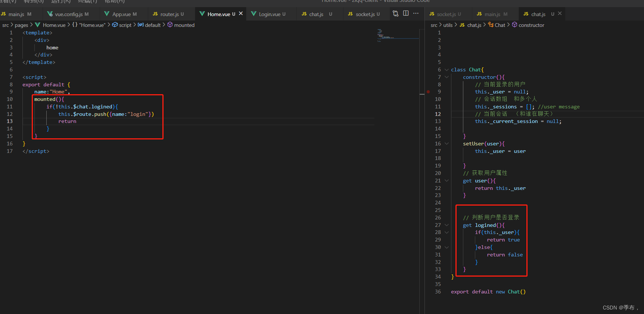The image size is (644, 314).
Task: Click the minimap of the Home.vue editor
Action: 398,36
